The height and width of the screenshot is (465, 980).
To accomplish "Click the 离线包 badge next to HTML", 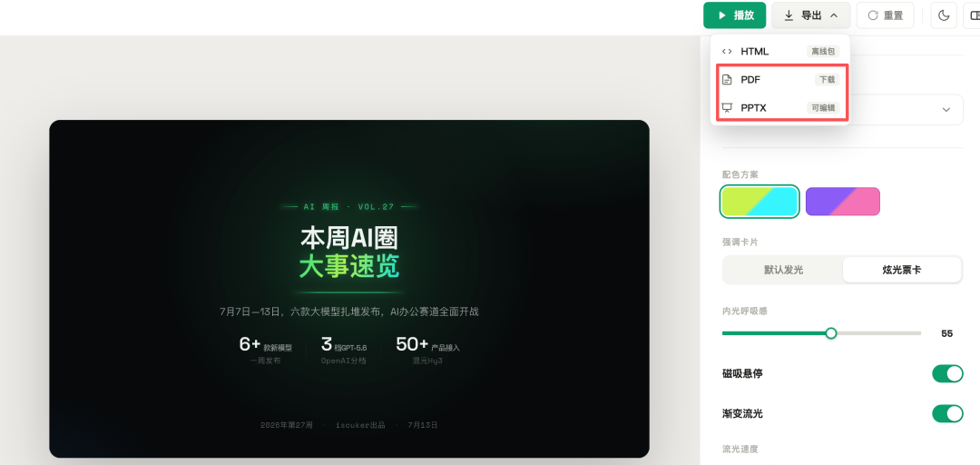I will pyautogui.click(x=822, y=52).
